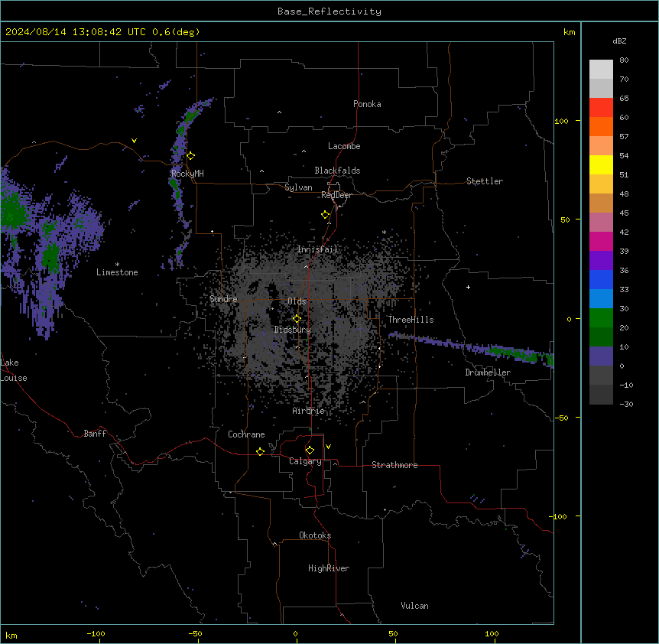The image size is (659, 644).
Task: Click the Airdrie city label
Action: point(309,411)
